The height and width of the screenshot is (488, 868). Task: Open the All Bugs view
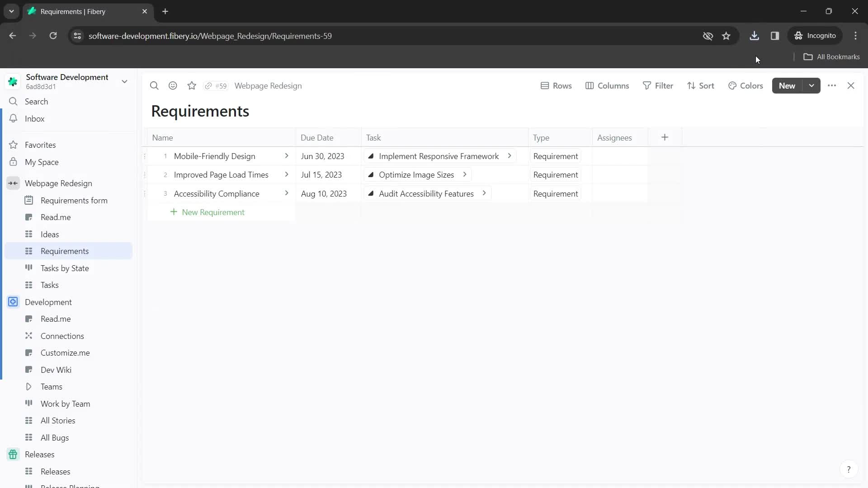69,438
